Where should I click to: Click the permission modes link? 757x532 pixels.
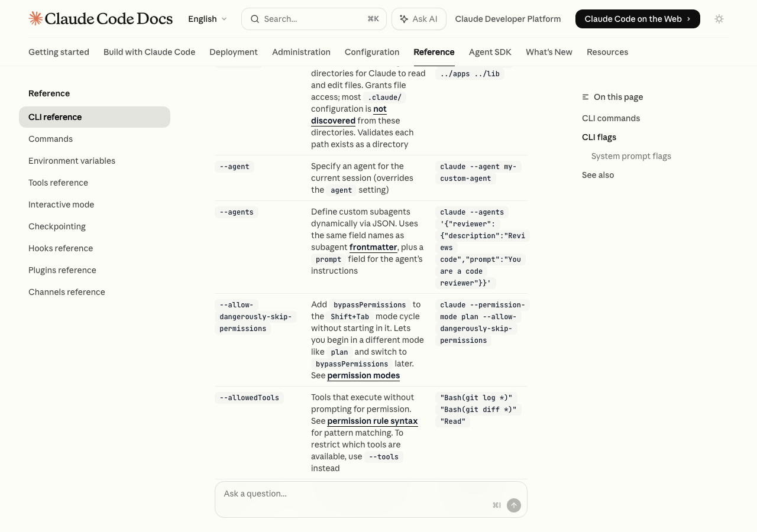(363, 375)
